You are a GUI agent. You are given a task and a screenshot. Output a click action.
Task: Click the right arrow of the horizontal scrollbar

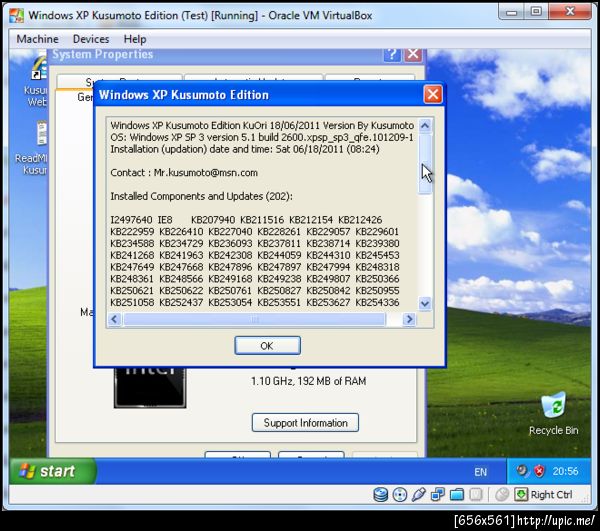pyautogui.click(x=409, y=319)
